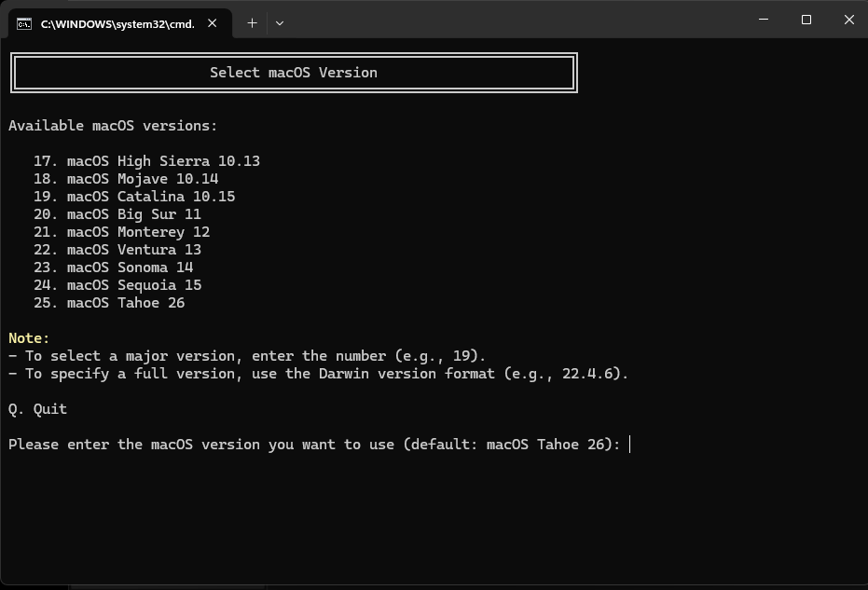Select the C:\WINDOWS\system32\cmd. tab
This screenshot has width=868, height=590.
117,24
